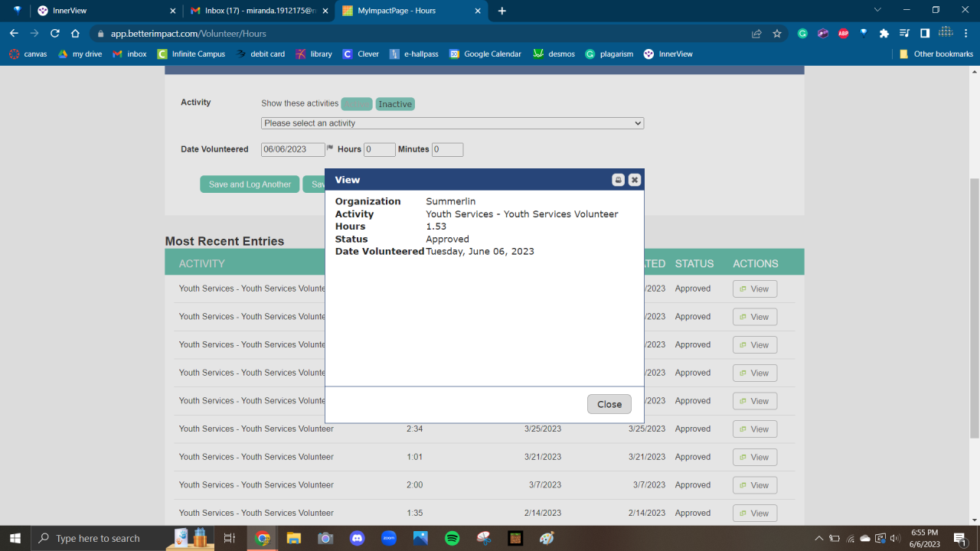
Task: Open Spotify from the taskbar
Action: (452, 538)
